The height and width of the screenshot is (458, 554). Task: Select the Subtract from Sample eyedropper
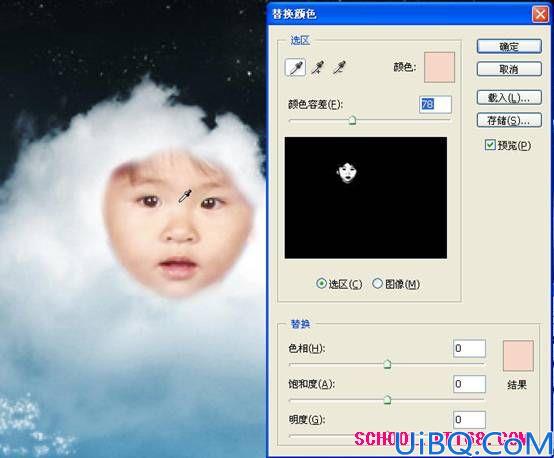point(340,67)
